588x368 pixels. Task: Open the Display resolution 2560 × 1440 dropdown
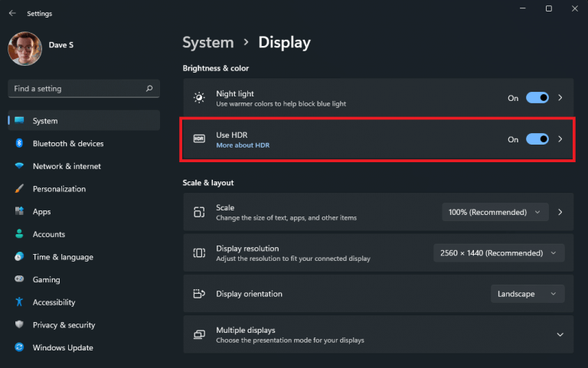click(498, 253)
